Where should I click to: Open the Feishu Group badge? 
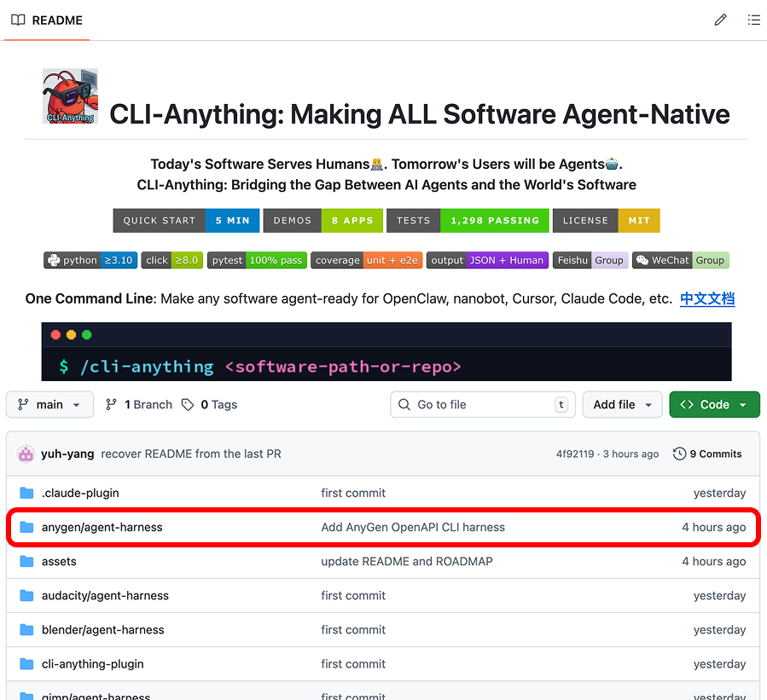[x=590, y=260]
